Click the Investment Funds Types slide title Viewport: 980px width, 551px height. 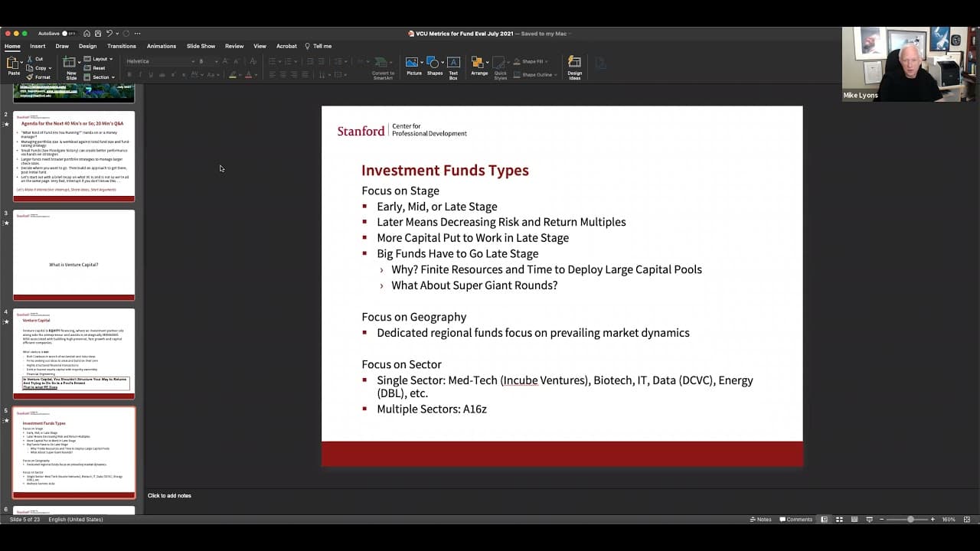click(445, 171)
